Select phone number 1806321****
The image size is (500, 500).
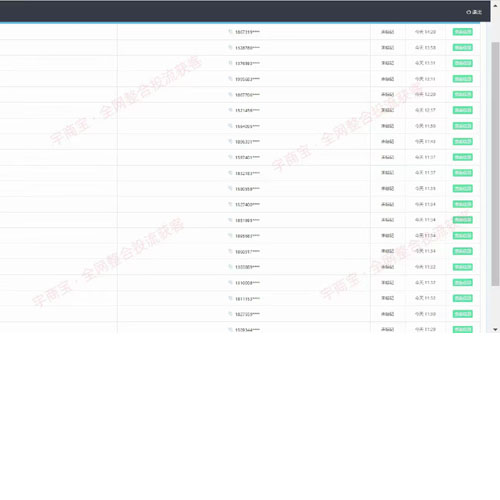point(247,142)
